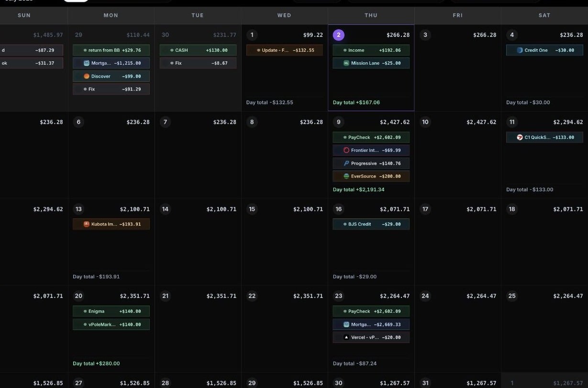Viewport: 588px width, 388px height.
Task: Click 'Day total -$193.91' text
Action: pyautogui.click(x=96, y=277)
